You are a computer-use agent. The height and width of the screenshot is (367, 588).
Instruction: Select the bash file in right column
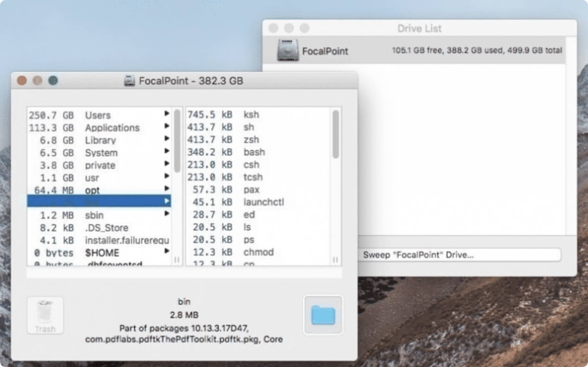tap(254, 152)
